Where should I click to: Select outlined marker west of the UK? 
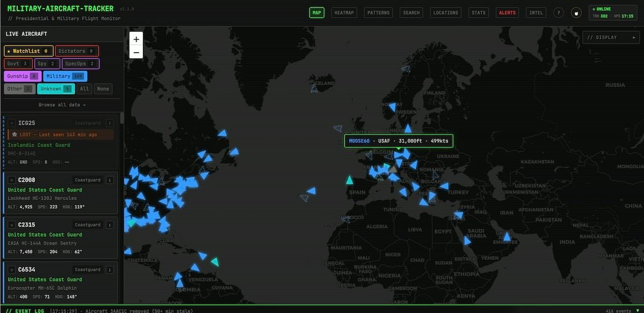pos(338,128)
